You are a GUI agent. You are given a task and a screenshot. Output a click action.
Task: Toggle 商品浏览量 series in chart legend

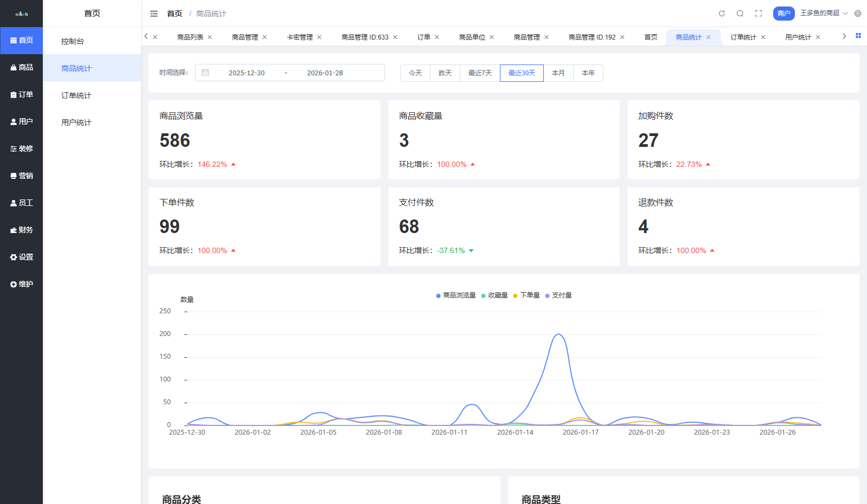459,295
